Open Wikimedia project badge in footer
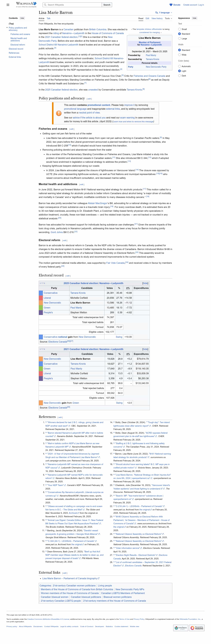 click(180, 627)
